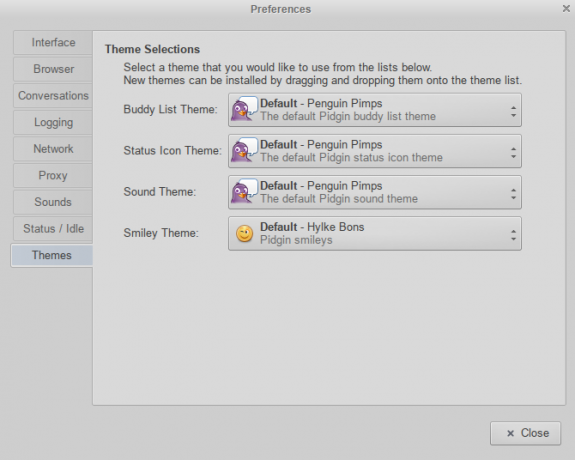Click the 'Preferences' window title

click(x=281, y=9)
